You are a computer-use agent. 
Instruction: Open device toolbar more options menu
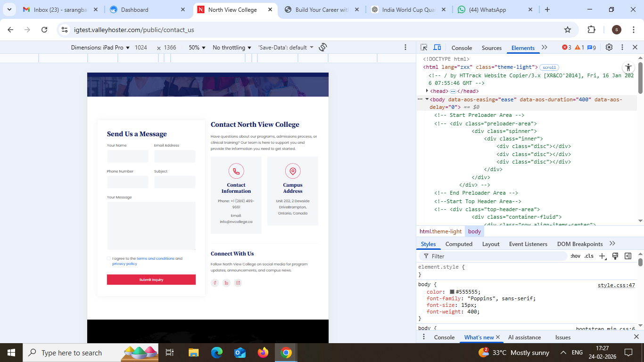405,47
